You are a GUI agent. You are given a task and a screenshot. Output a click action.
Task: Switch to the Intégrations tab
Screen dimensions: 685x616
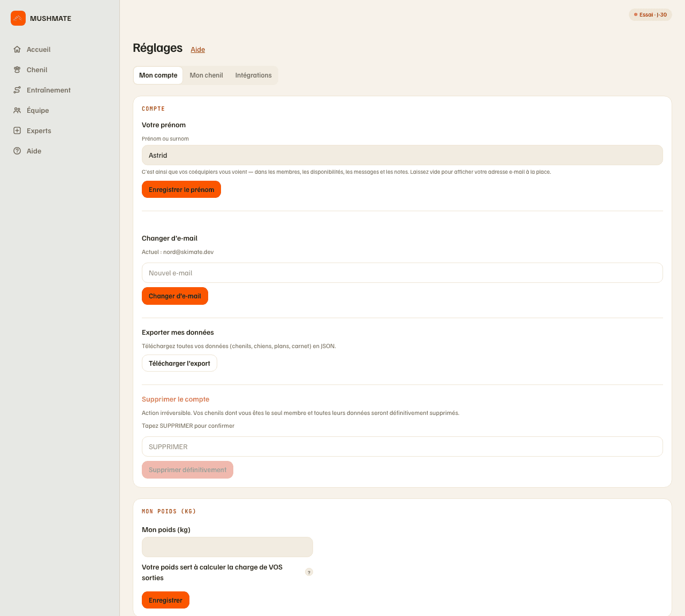[254, 75]
